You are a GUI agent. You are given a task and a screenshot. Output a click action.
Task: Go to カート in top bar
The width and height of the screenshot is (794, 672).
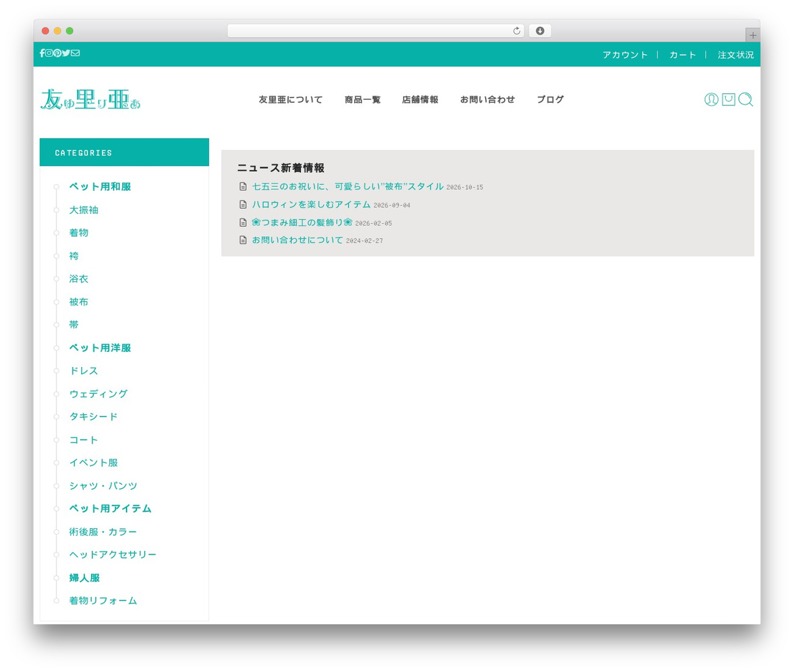tap(682, 55)
